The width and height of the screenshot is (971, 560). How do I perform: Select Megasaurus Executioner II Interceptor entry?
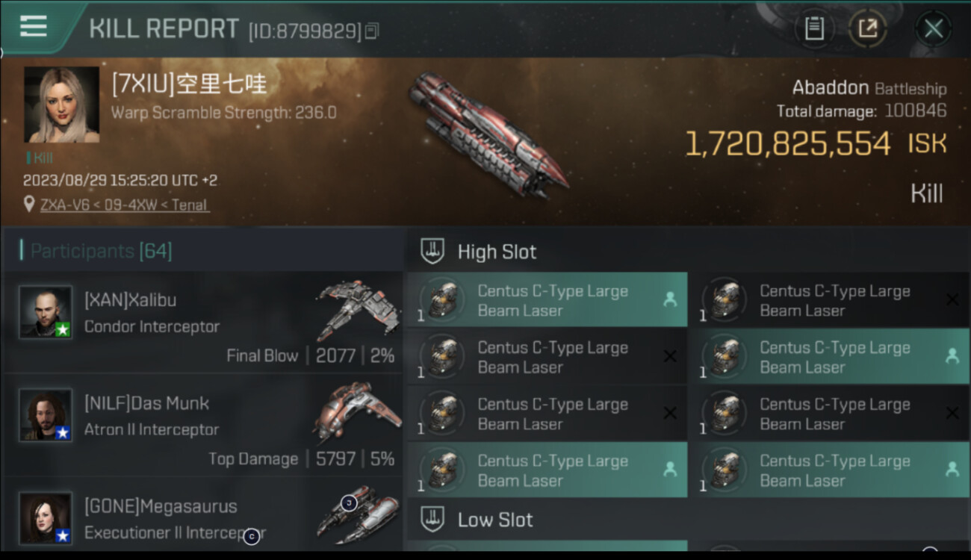203,515
